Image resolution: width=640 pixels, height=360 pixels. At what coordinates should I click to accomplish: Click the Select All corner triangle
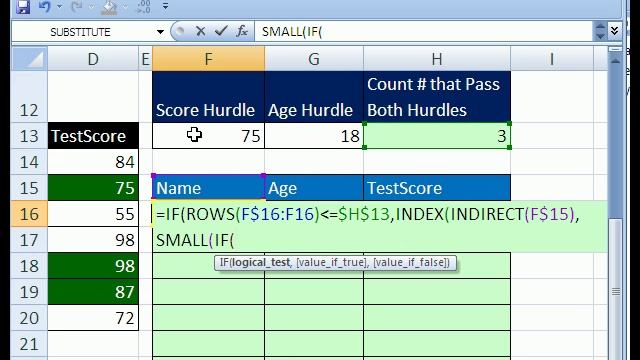pos(29,59)
